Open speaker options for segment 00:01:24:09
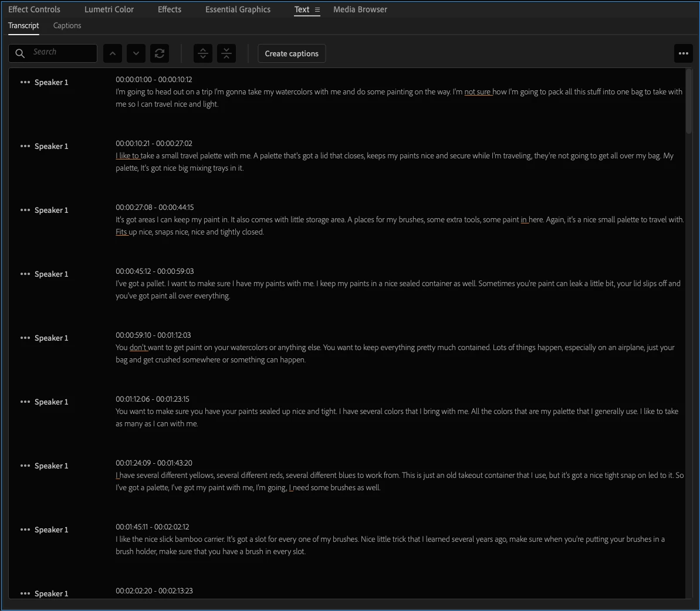The width and height of the screenshot is (700, 611). pos(25,465)
